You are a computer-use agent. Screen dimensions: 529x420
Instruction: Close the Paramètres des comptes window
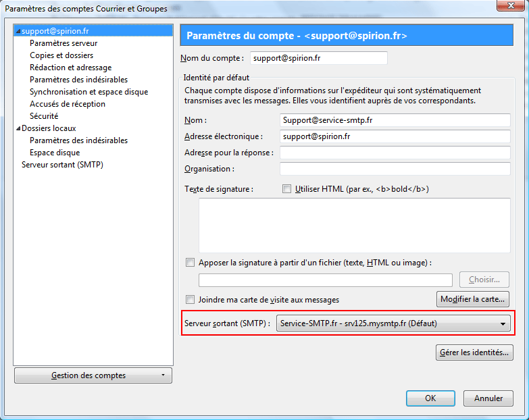(511, 5)
